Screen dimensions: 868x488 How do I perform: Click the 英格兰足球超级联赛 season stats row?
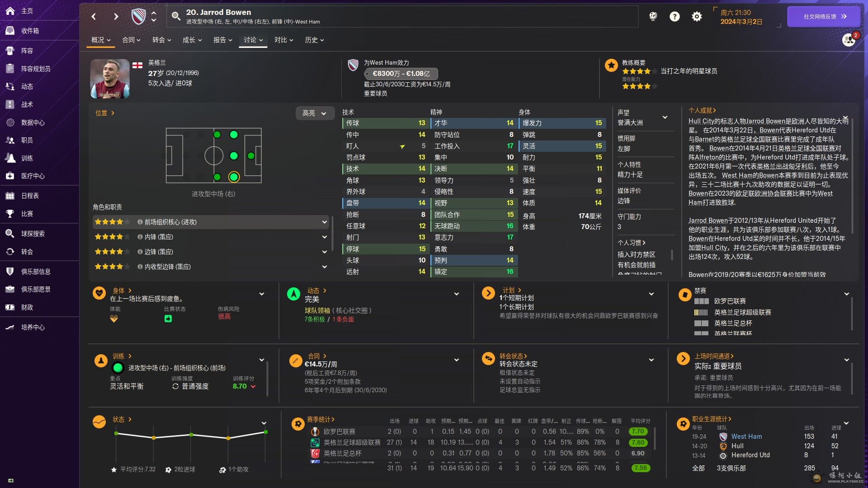coord(479,442)
